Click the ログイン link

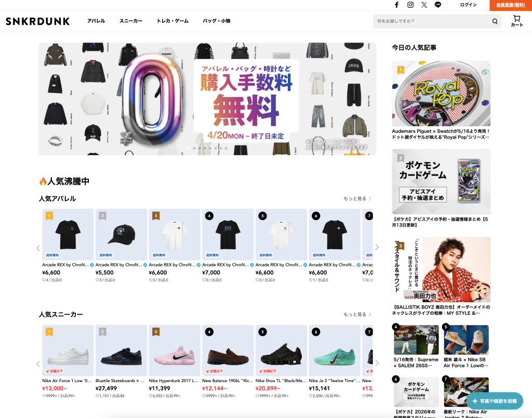click(x=468, y=5)
